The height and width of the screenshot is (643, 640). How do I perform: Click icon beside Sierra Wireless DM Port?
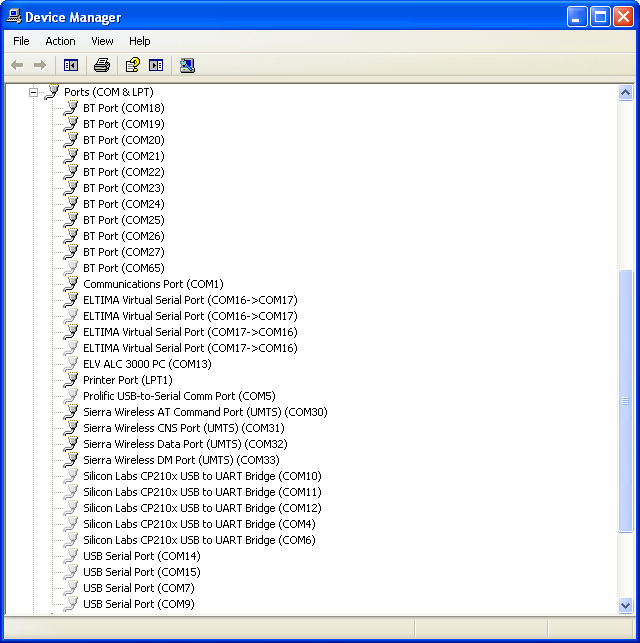click(x=71, y=460)
